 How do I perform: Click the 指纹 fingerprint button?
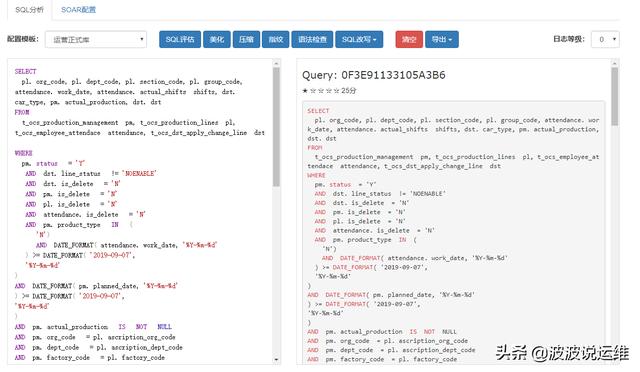276,39
